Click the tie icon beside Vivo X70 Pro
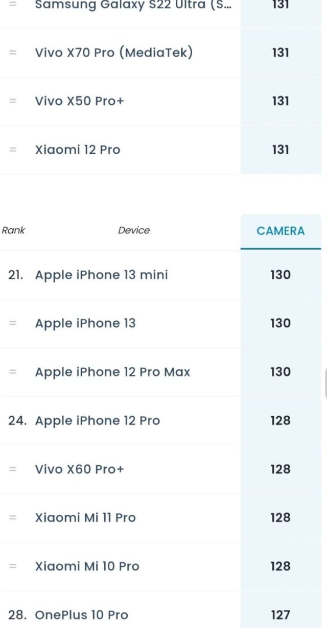Image resolution: width=327 pixels, height=644 pixels. pos(13,53)
